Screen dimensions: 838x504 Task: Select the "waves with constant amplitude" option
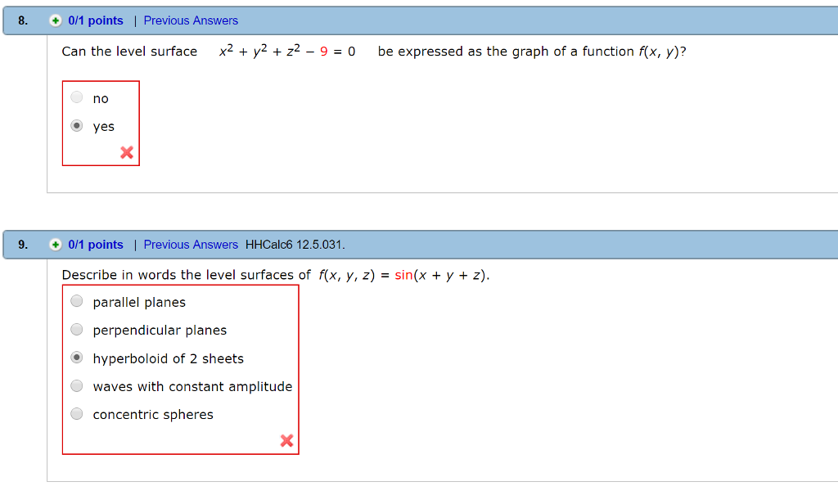76,385
